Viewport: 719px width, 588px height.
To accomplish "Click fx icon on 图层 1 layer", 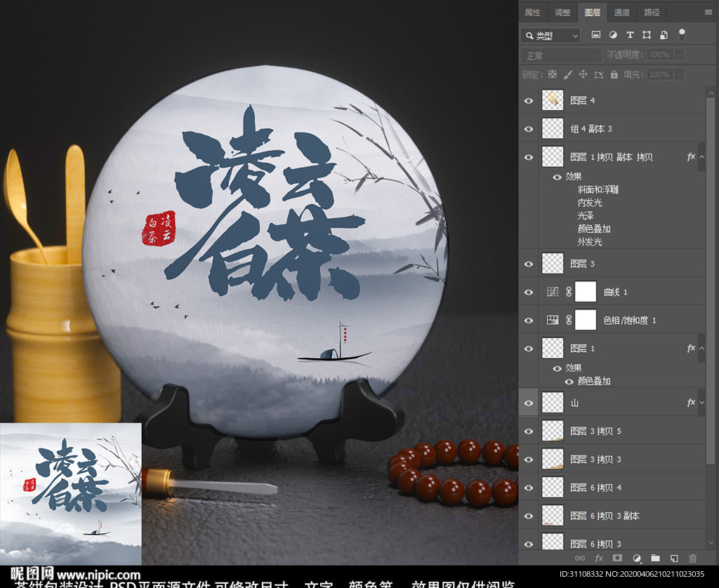I will tap(691, 349).
